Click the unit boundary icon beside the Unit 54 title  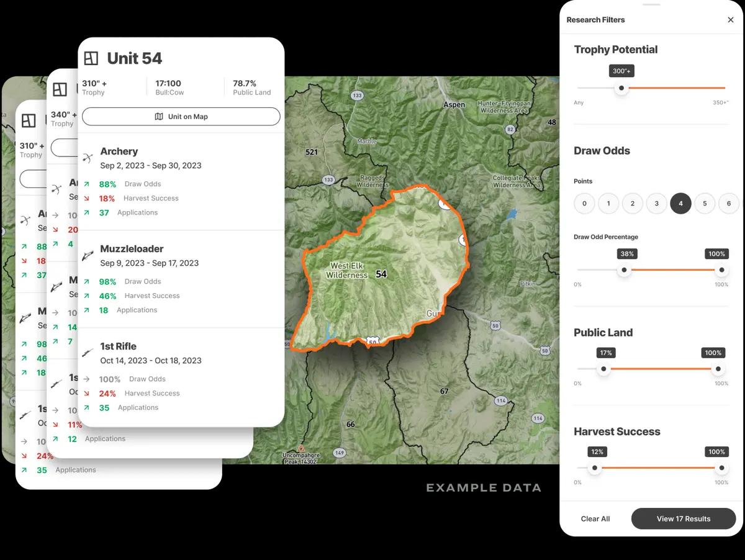click(91, 57)
